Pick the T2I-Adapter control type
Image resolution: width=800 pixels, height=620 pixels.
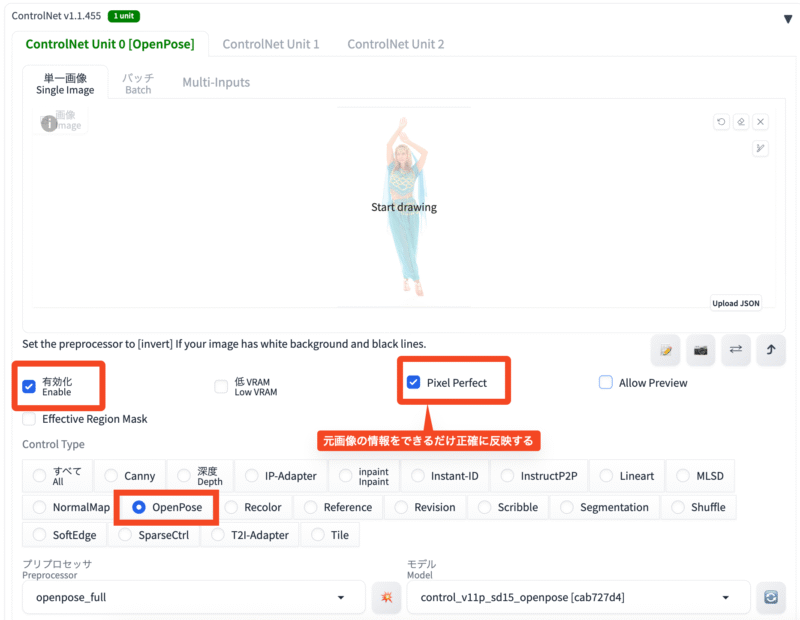tap(249, 535)
